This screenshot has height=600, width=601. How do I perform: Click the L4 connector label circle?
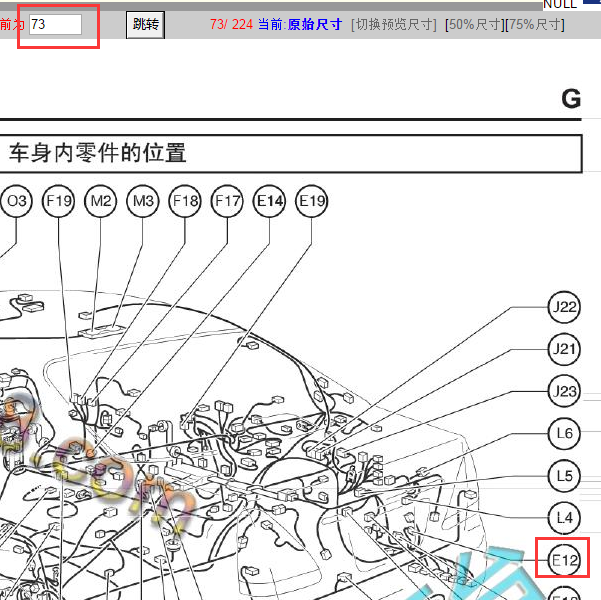point(564,518)
